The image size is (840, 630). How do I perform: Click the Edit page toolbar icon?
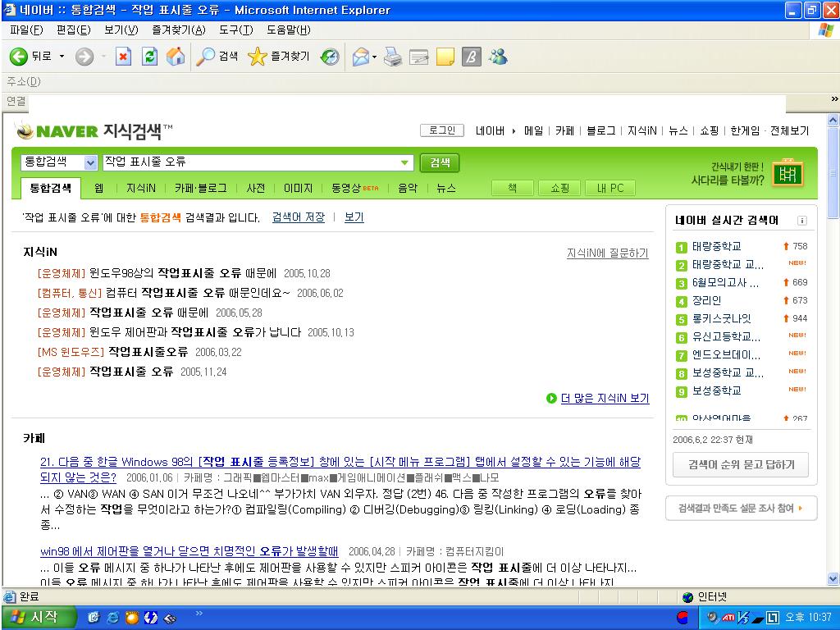coord(419,57)
